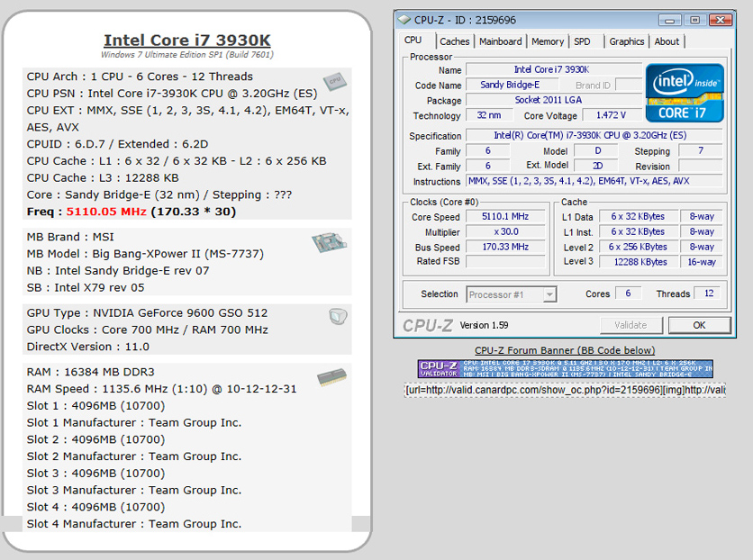753x560 pixels.
Task: Click the graphics card icon beside GPU Type
Action: tap(337, 316)
